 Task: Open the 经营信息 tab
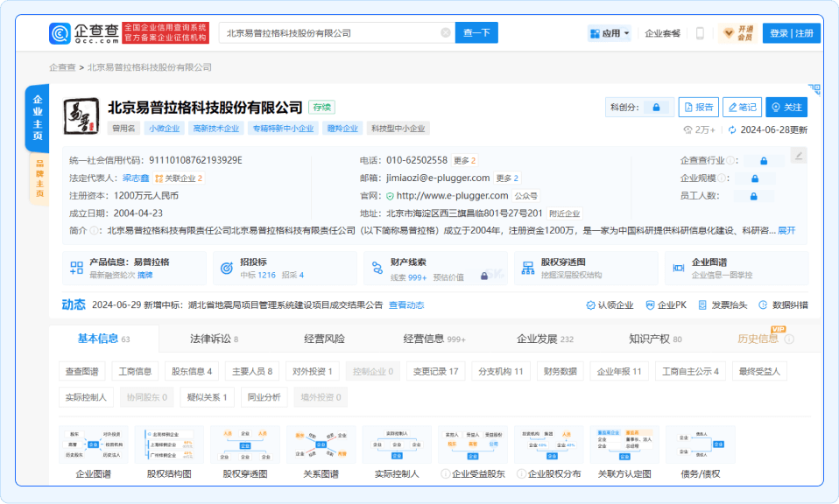(434, 339)
